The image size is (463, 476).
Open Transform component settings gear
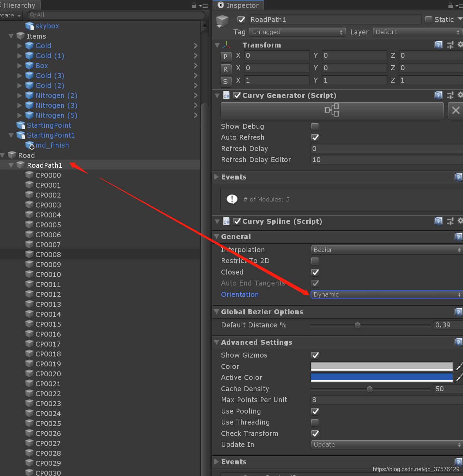tap(460, 45)
